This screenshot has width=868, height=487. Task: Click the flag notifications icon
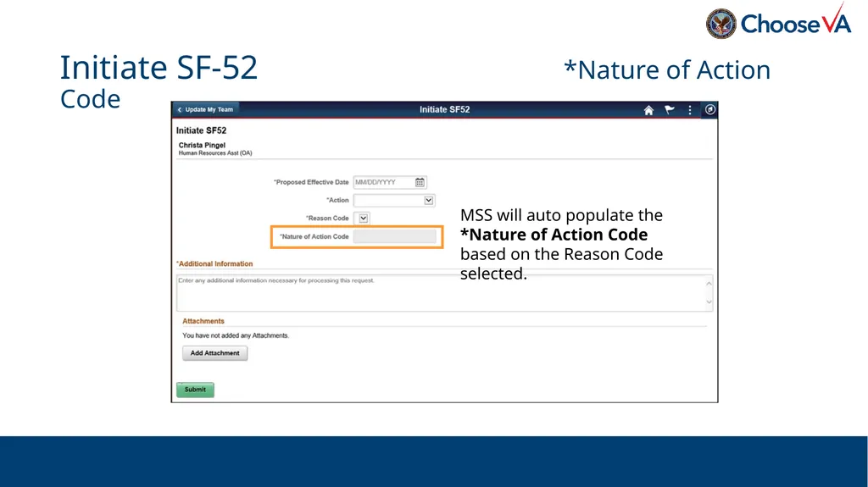pyautogui.click(x=670, y=109)
